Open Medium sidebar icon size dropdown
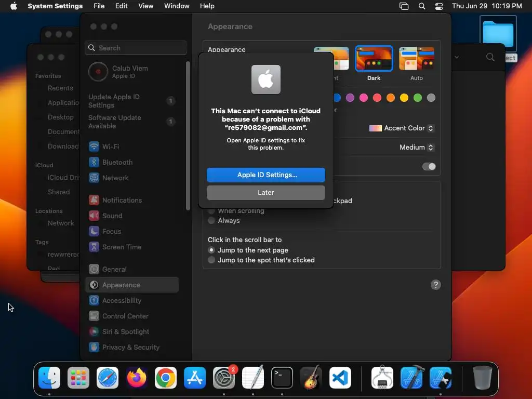The width and height of the screenshot is (532, 399). [417, 147]
